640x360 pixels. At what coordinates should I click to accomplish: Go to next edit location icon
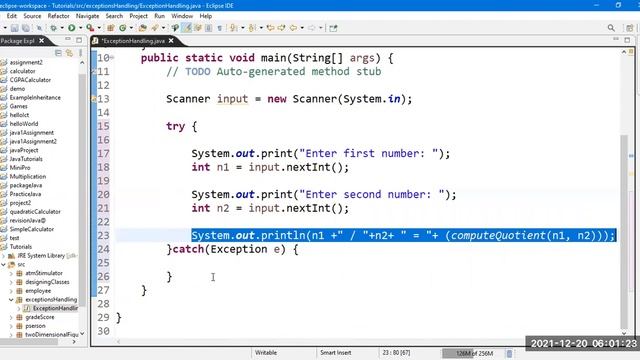(x=281, y=28)
